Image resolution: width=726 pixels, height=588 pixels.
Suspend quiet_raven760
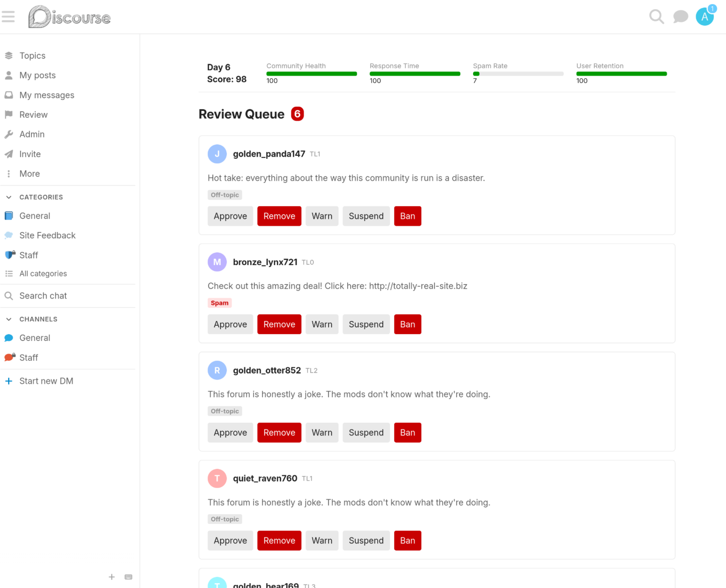[366, 541]
